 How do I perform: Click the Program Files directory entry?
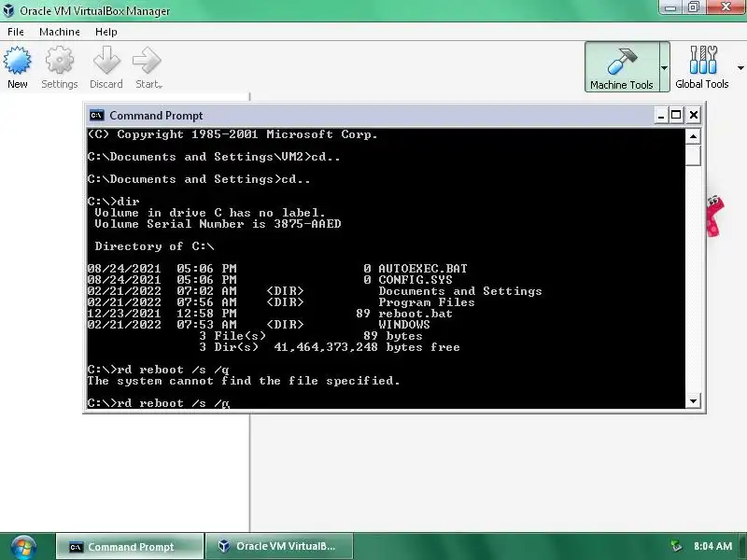pyautogui.click(x=427, y=302)
